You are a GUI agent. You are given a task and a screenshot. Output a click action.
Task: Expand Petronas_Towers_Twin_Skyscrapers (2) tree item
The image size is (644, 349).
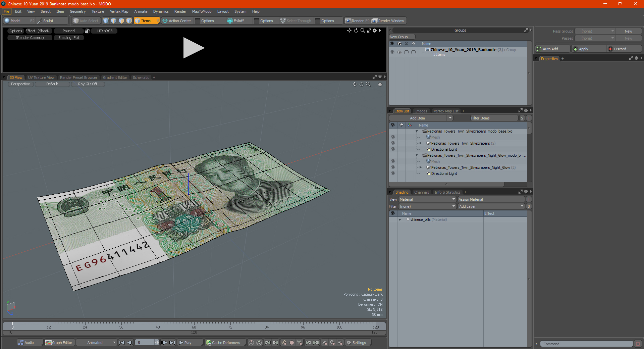(x=421, y=143)
